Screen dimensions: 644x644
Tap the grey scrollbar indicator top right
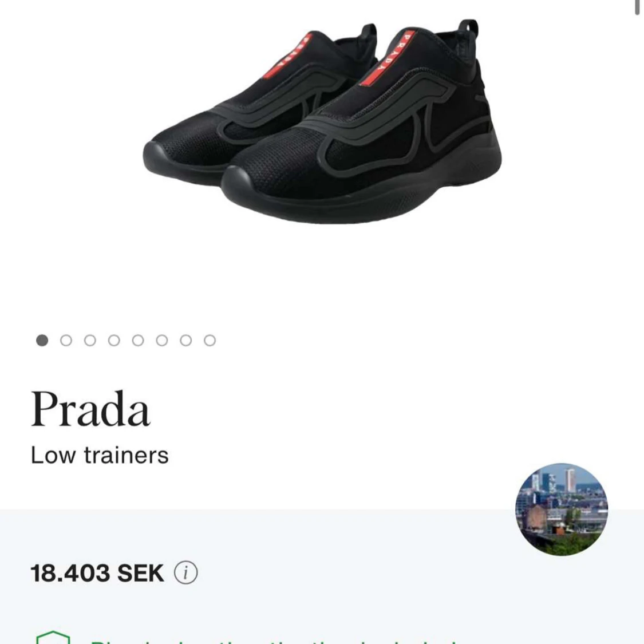(638, 7)
